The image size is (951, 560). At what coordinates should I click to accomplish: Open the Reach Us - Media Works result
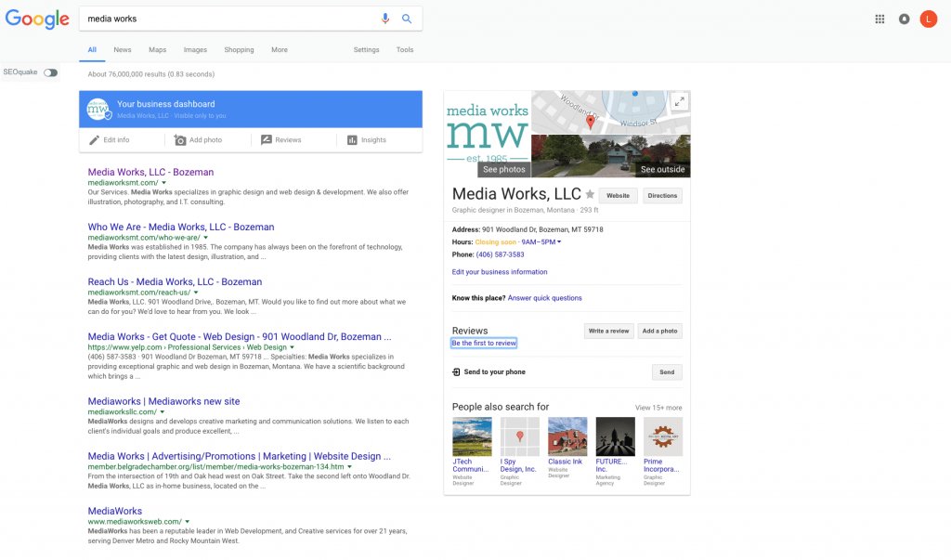tap(175, 282)
